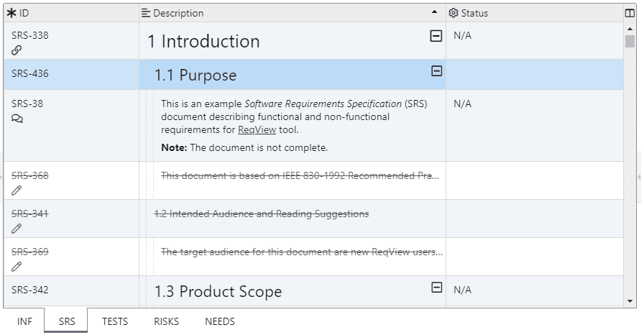644x335 pixels.
Task: Open the column layout icon at top right
Action: point(630,13)
